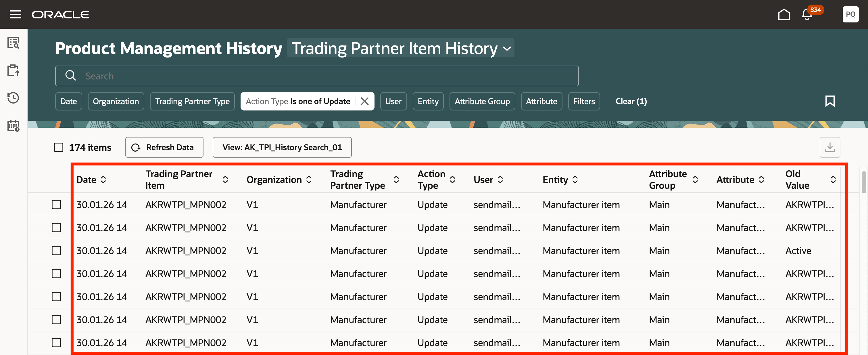Viewport: 868px width, 355px height.
Task: Select the audit report sidebar icon
Action: [14, 43]
